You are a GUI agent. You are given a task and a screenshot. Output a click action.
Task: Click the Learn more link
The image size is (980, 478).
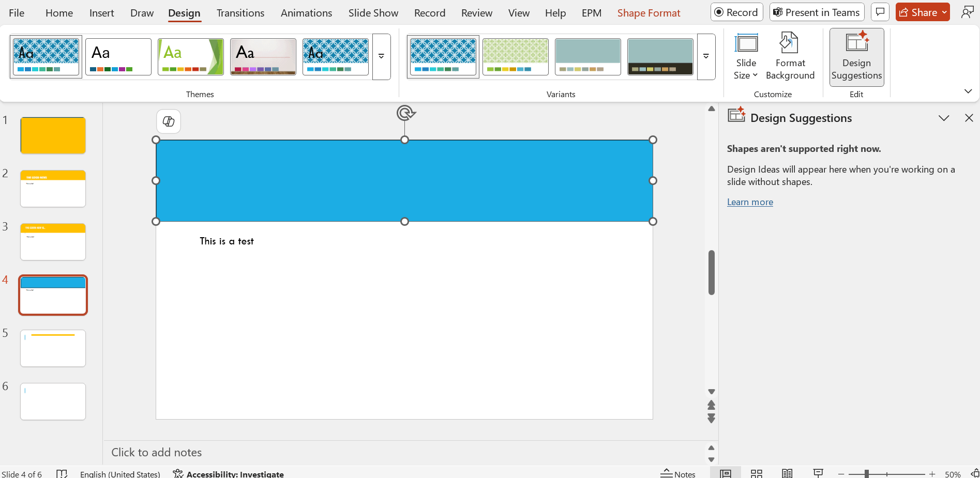(749, 202)
